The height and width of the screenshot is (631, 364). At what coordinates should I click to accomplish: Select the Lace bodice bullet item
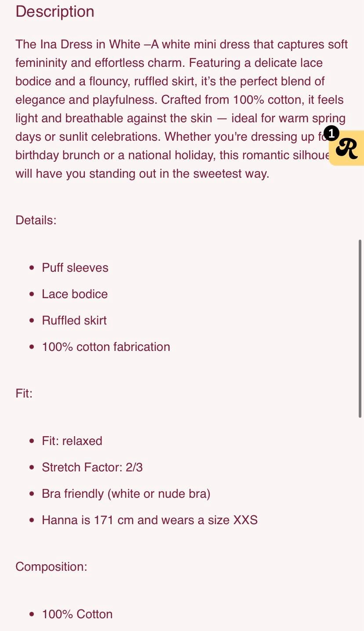[x=75, y=294]
